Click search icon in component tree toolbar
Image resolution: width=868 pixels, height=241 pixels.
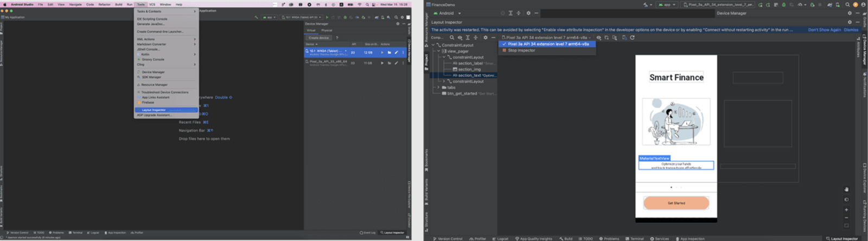tap(451, 37)
